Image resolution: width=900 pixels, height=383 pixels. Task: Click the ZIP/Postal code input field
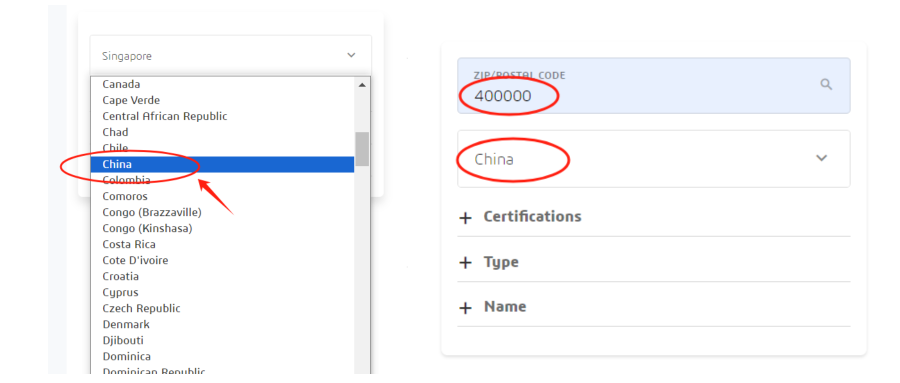(x=654, y=86)
